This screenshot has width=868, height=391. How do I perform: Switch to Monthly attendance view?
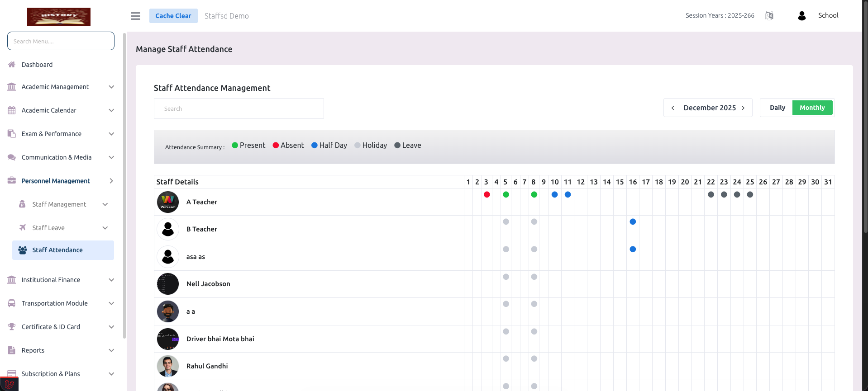tap(812, 108)
